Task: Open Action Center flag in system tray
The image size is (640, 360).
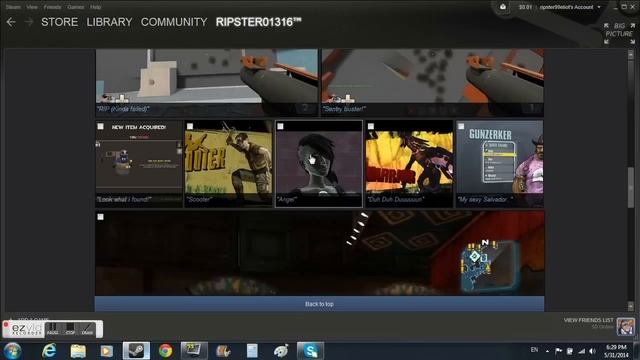Action: point(558,351)
